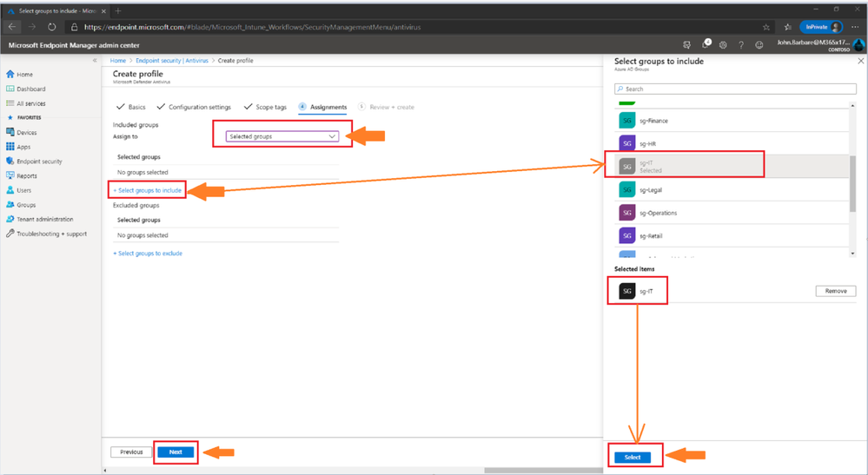The width and height of the screenshot is (868, 475).
Task: Go to the Basics wizard step
Action: click(131, 107)
